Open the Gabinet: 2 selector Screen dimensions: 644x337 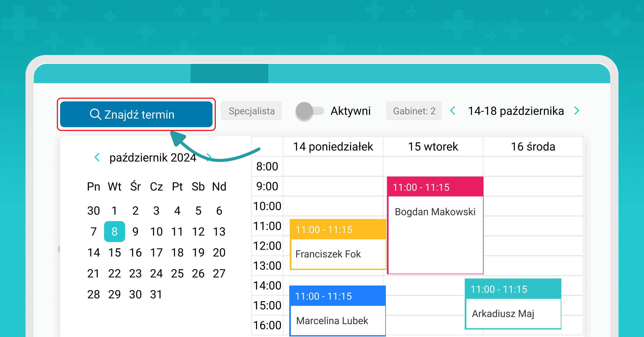414,111
